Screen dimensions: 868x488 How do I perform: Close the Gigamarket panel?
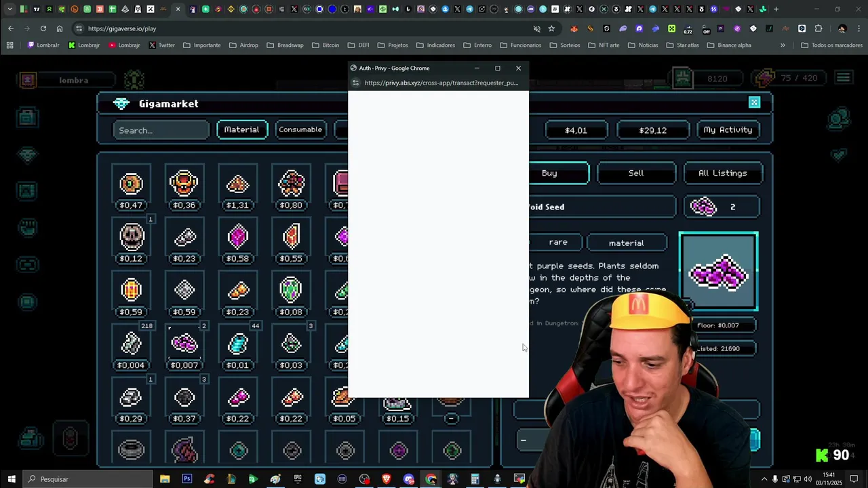(x=754, y=102)
